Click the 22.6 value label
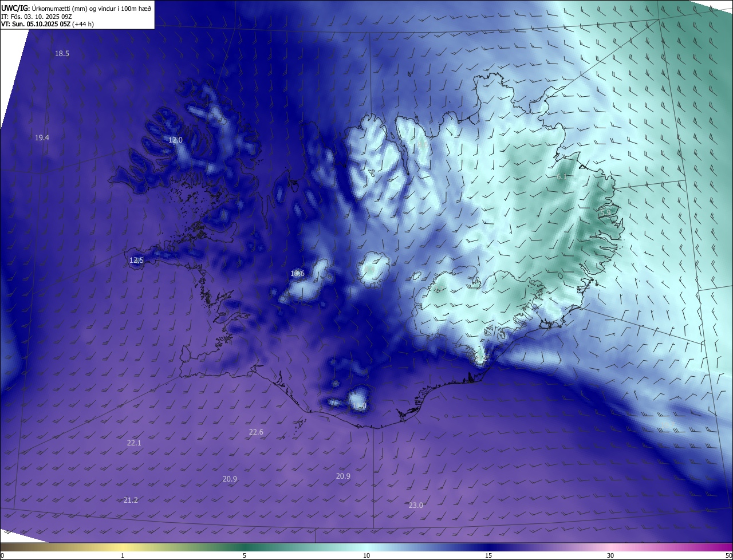 (256, 432)
